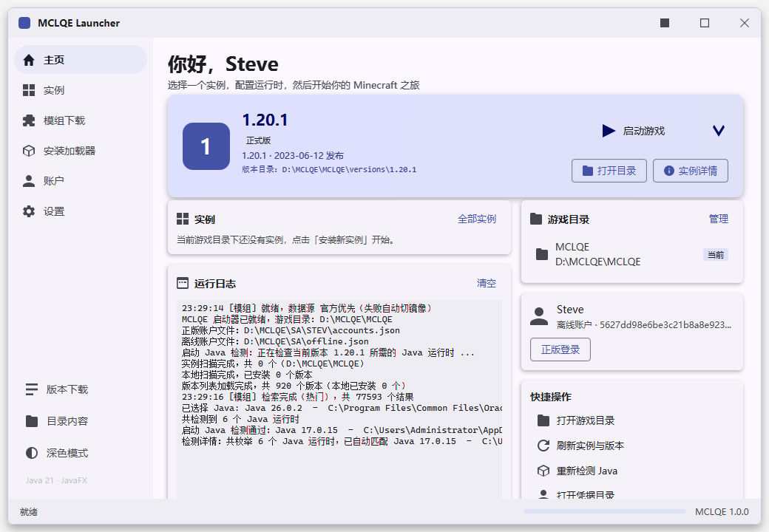Click log line 本地扫描完成,已安装 0 个版本
The height and width of the screenshot is (532, 769).
pos(247,375)
